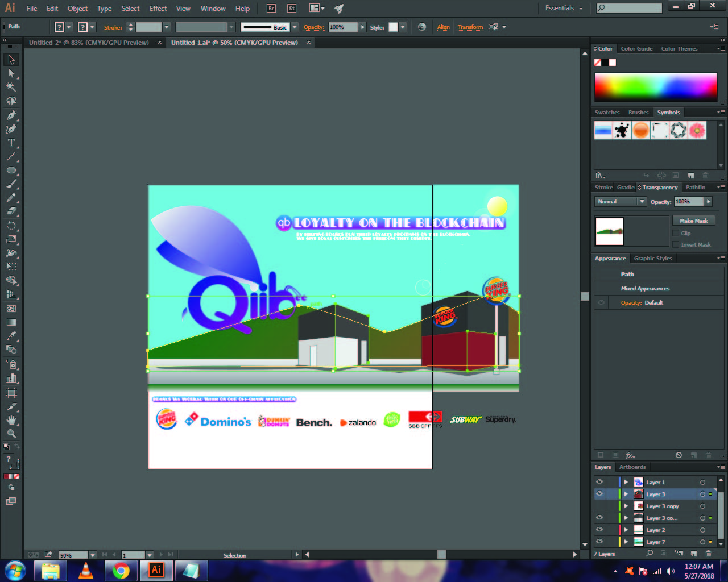Open the 50% zoom level dropdown

93,555
